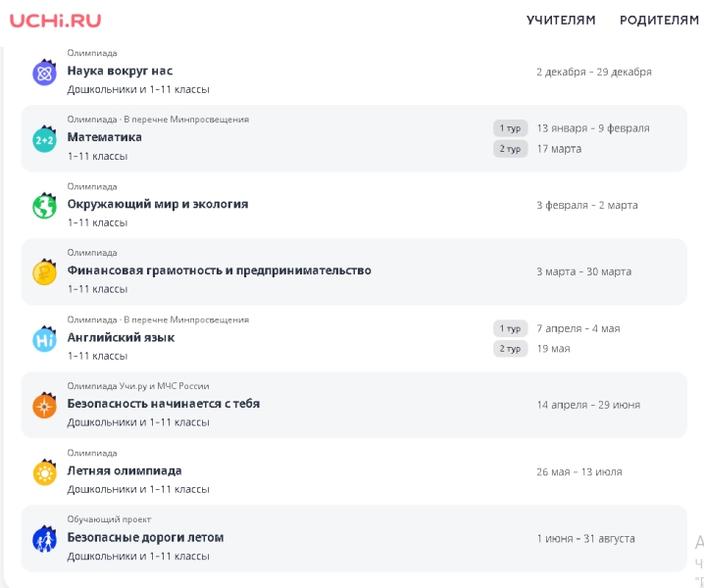Open the Учителям menu item
Screen dimensions: 704x588
click(x=561, y=20)
